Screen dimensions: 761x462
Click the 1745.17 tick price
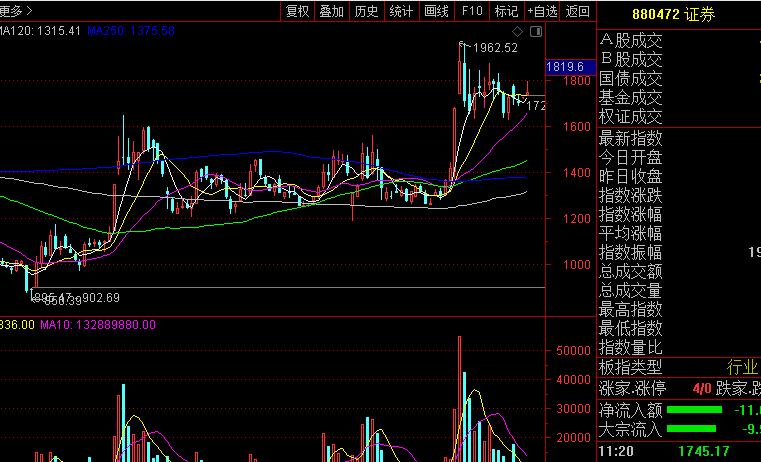[x=704, y=451]
